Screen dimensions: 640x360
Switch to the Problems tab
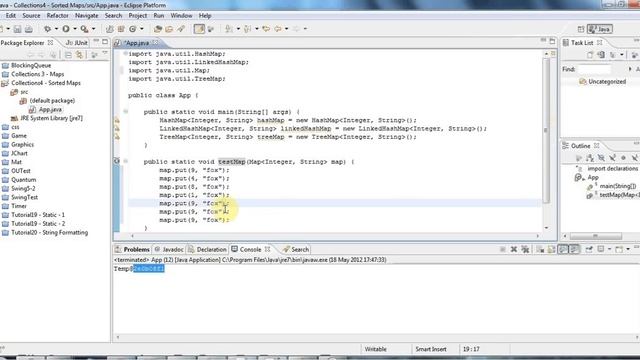coord(132,249)
